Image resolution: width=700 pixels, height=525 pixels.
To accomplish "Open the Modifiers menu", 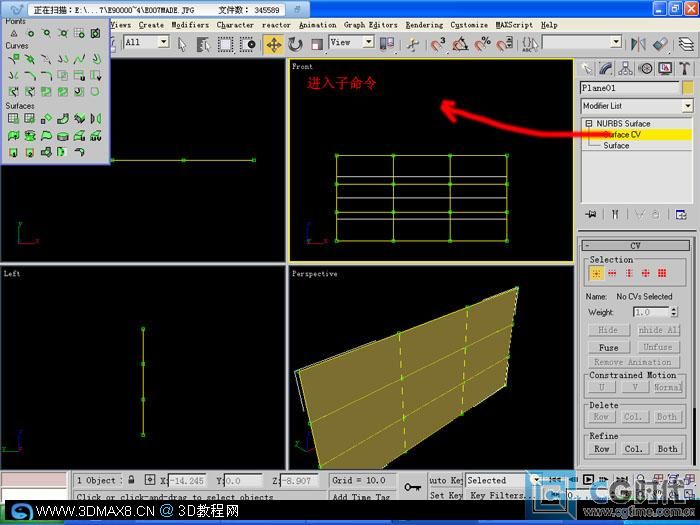I will tap(190, 25).
